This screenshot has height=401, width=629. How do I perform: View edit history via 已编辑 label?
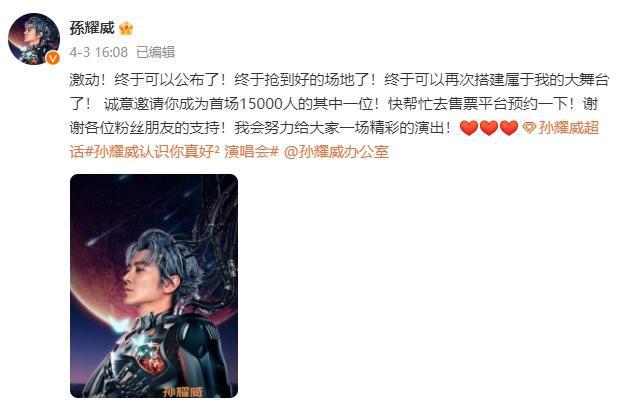(156, 52)
